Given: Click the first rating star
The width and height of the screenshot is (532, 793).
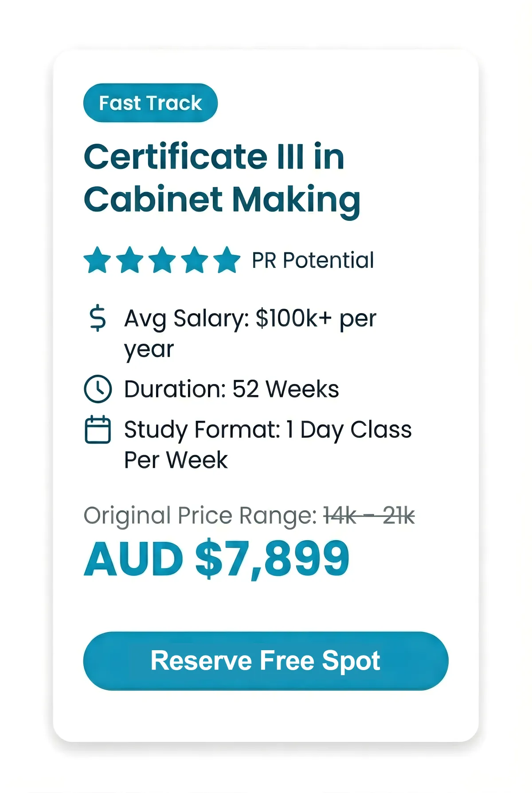Looking at the screenshot, I should click(x=98, y=260).
